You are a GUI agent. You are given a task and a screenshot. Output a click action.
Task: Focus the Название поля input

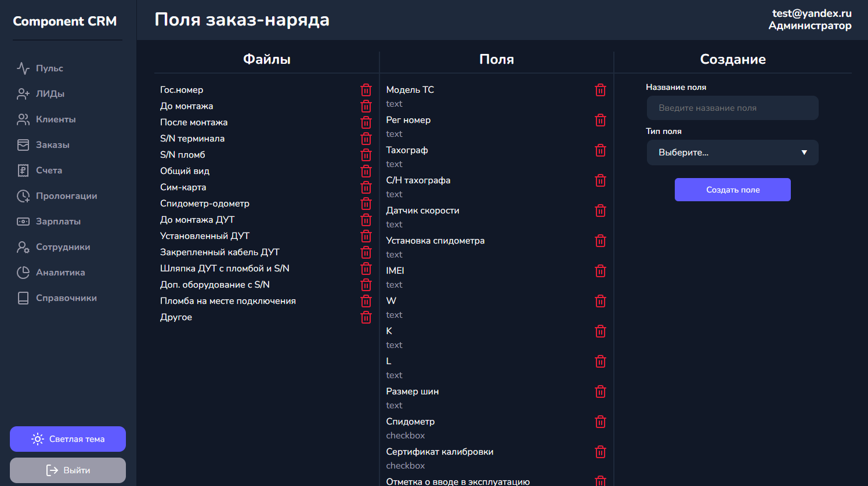[733, 108]
